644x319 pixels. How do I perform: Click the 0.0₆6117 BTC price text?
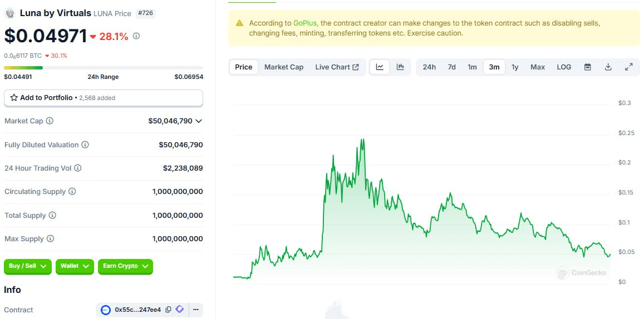pyautogui.click(x=23, y=56)
